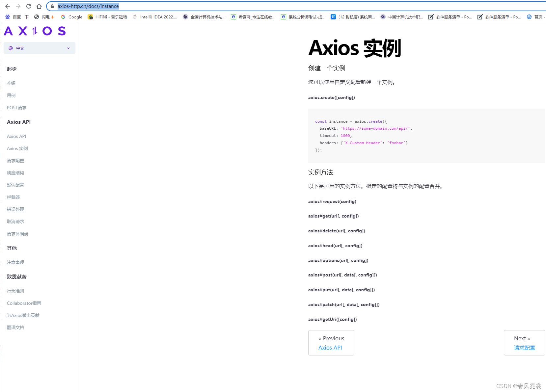
Task: Open the POST请求 sidebar page
Action: pyautogui.click(x=17, y=108)
